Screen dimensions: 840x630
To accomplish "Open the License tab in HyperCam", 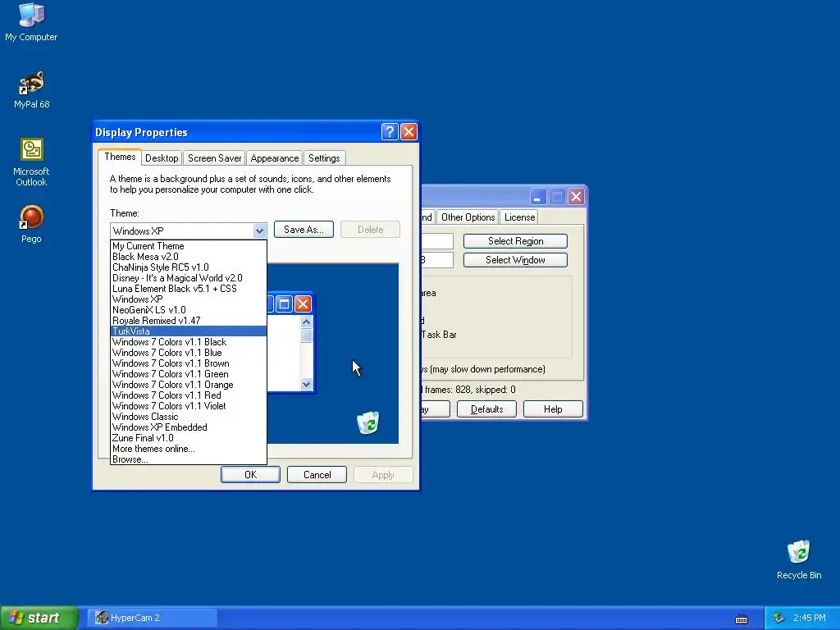I will tap(519, 217).
